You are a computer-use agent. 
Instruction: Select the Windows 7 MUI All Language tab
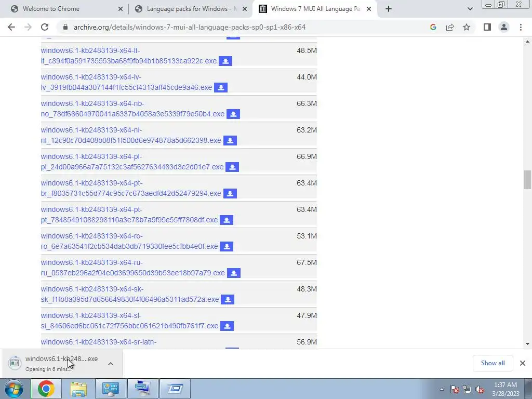[315, 9]
